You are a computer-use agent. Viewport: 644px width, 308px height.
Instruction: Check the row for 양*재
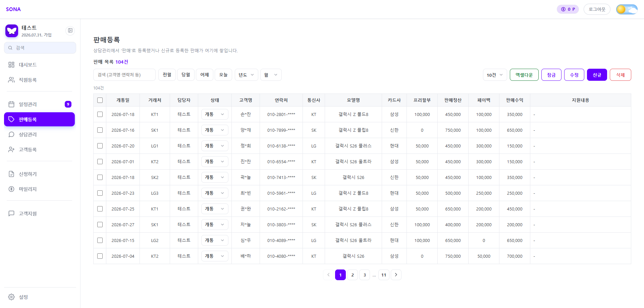[x=100, y=130]
